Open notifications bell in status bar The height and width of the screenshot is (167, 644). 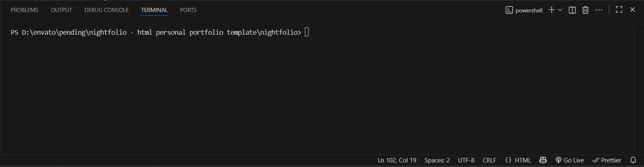click(633, 160)
